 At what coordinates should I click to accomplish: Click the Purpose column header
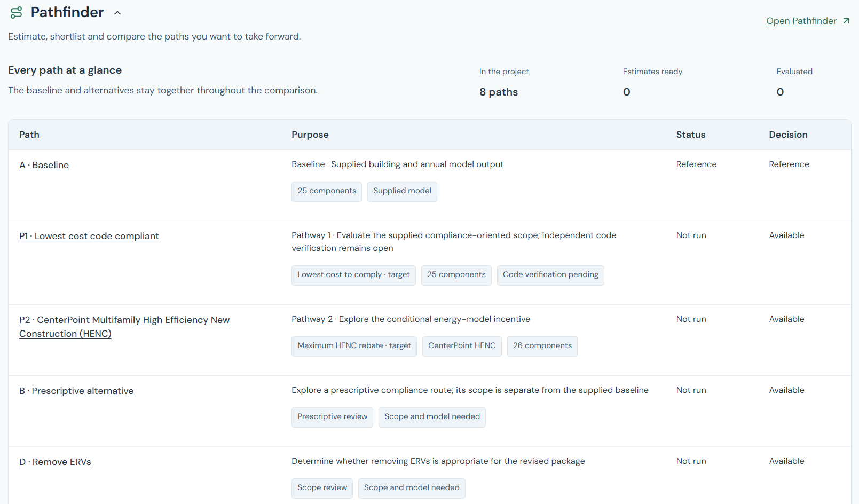tap(310, 135)
